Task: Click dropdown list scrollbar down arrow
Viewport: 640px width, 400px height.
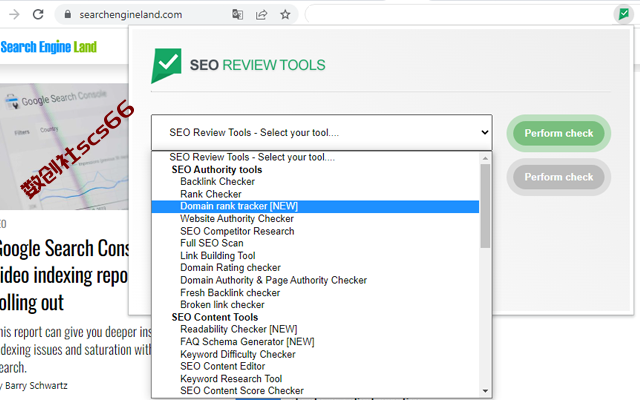Action: 485,391
